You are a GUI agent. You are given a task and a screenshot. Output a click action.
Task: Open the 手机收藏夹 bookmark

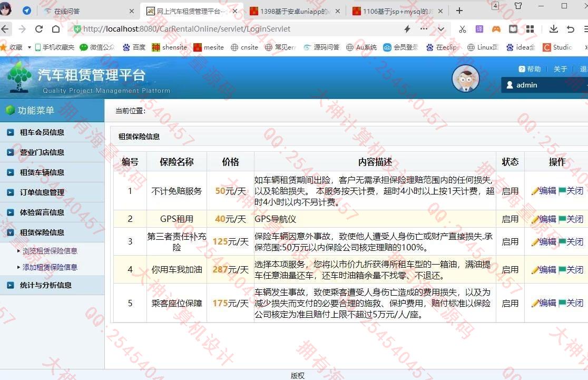coord(54,47)
